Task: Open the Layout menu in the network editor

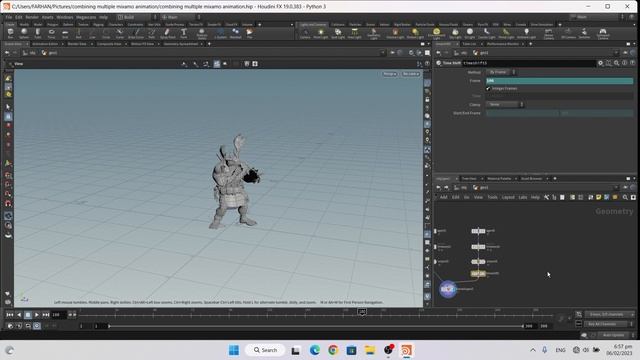Action: [508, 198]
